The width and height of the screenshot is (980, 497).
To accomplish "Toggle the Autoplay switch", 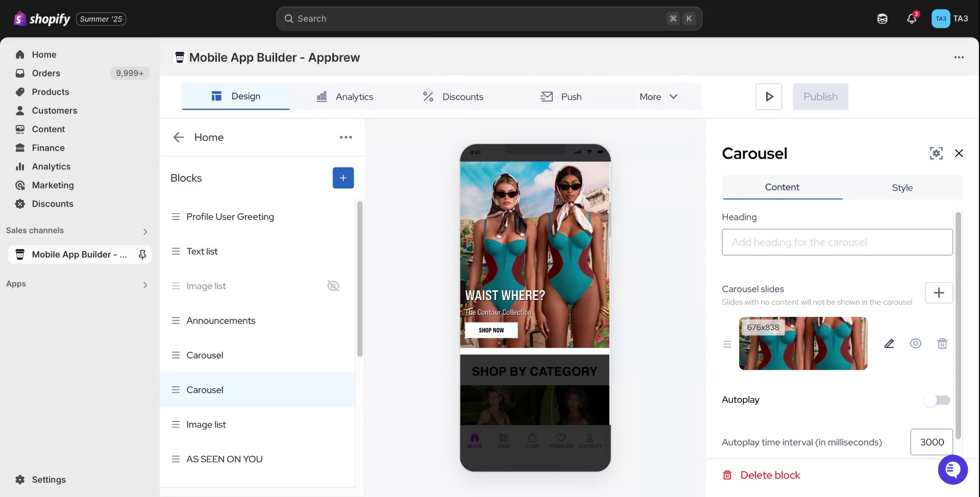I will click(937, 400).
